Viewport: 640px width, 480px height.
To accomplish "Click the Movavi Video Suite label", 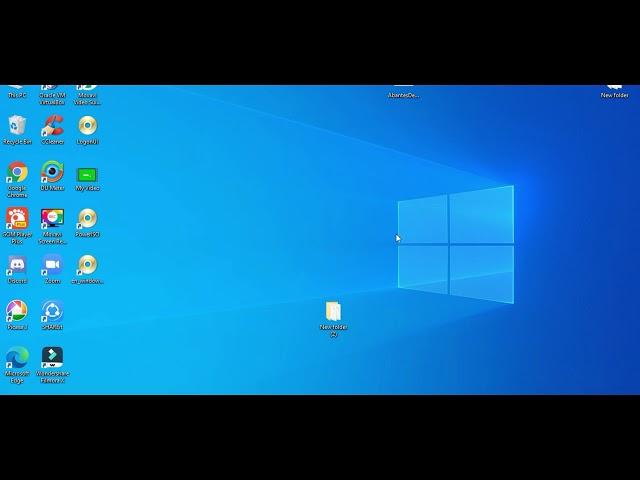I will tap(87, 98).
